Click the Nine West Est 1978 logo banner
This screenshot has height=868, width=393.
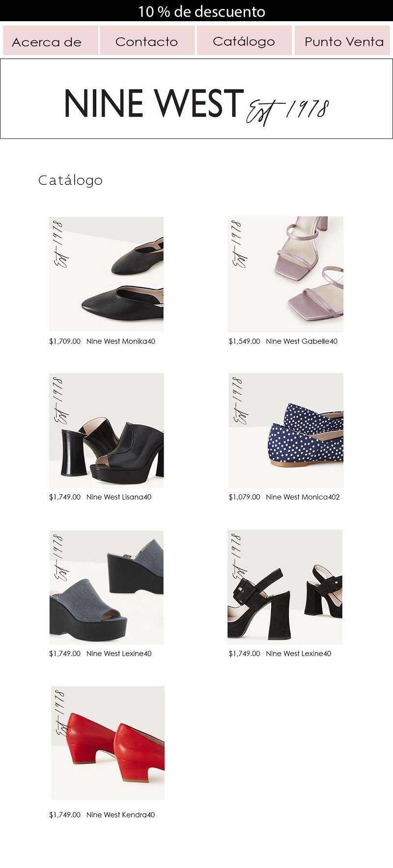tap(196, 99)
